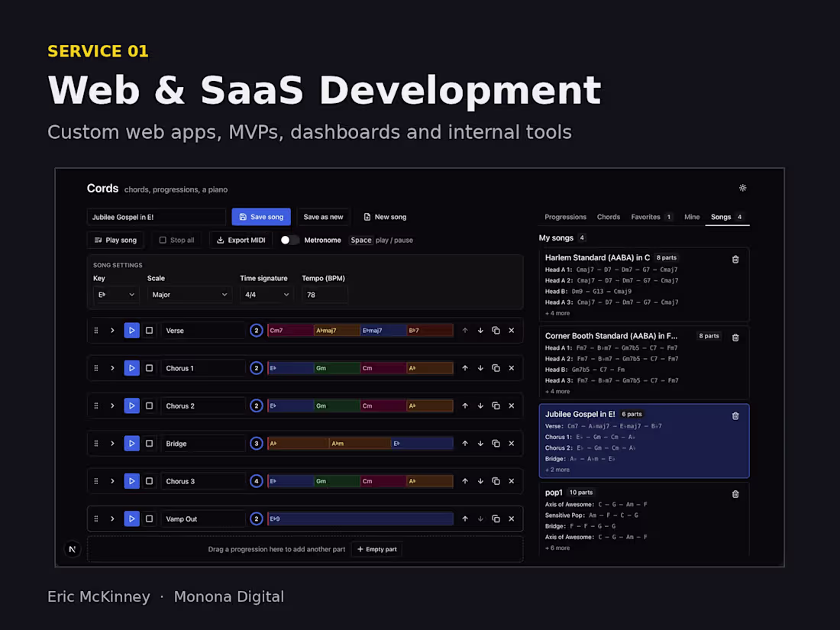The width and height of the screenshot is (840, 630).
Task: Stop the Bridge part playback
Action: 150,444
